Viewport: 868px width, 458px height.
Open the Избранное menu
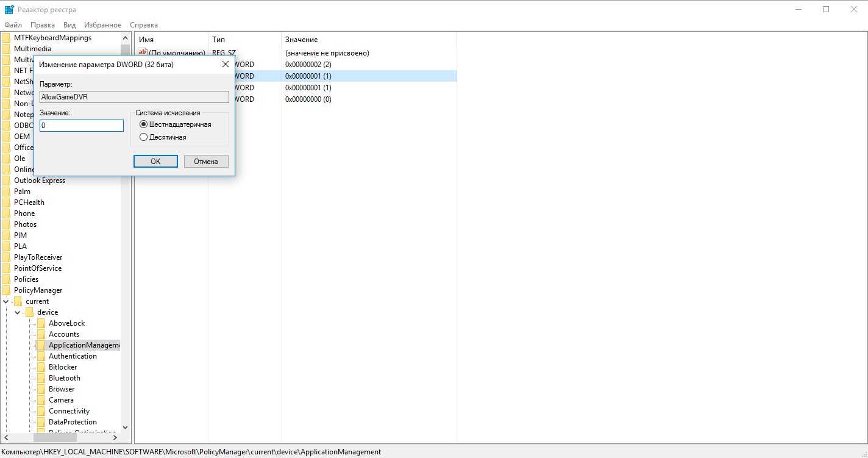tap(102, 25)
